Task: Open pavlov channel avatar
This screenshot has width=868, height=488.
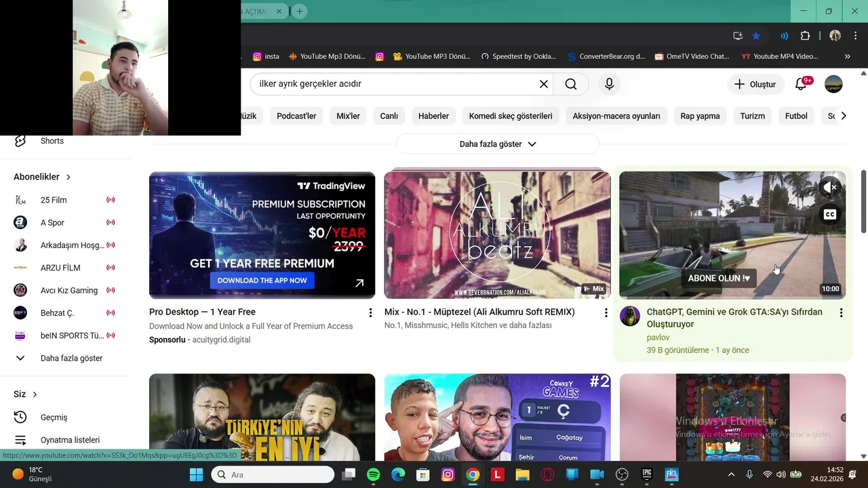Action: [630, 316]
